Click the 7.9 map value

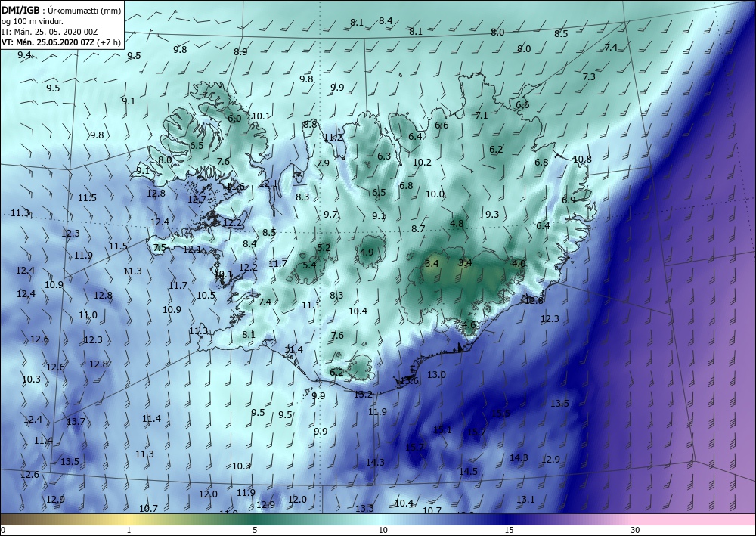(x=323, y=163)
